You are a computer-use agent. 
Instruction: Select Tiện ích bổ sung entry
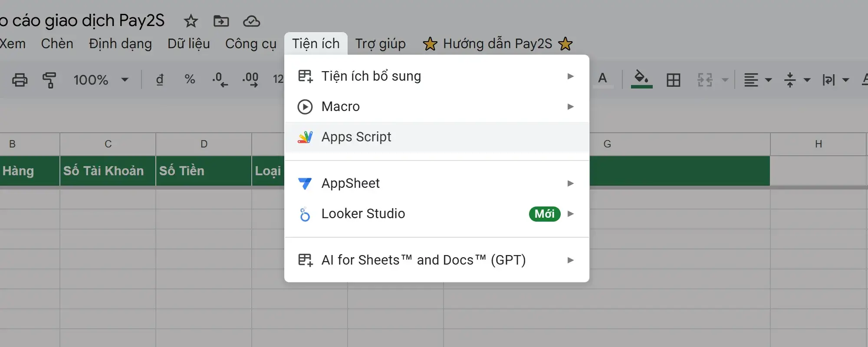tap(437, 76)
